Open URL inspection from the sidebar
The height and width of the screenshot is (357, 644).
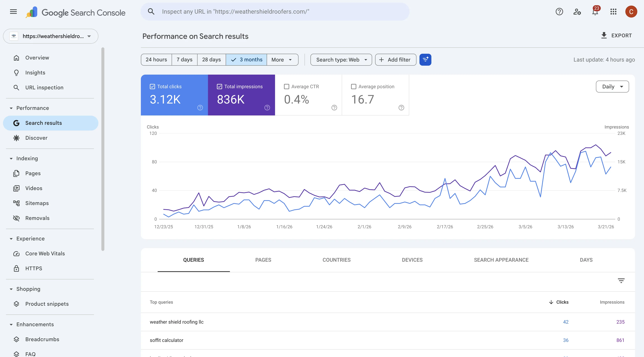[x=44, y=87]
